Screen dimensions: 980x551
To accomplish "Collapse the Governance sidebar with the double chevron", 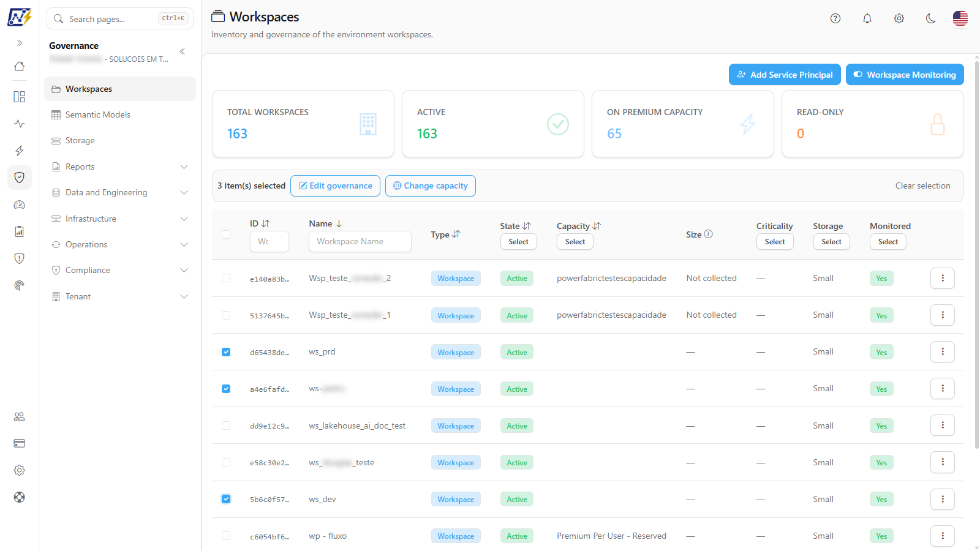I will point(182,51).
